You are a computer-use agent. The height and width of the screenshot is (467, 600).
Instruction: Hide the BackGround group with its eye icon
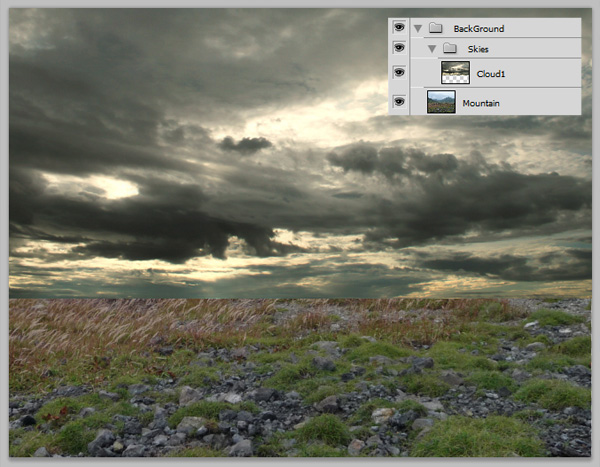coord(399,28)
